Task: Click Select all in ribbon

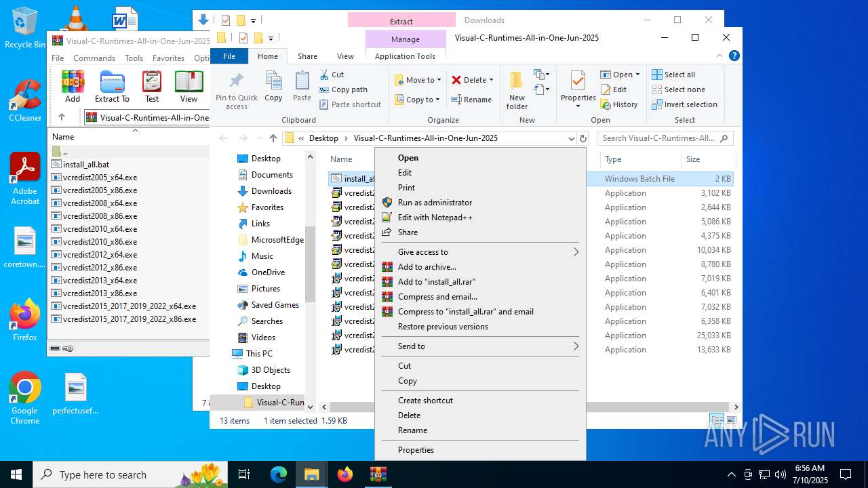Action: coord(673,75)
